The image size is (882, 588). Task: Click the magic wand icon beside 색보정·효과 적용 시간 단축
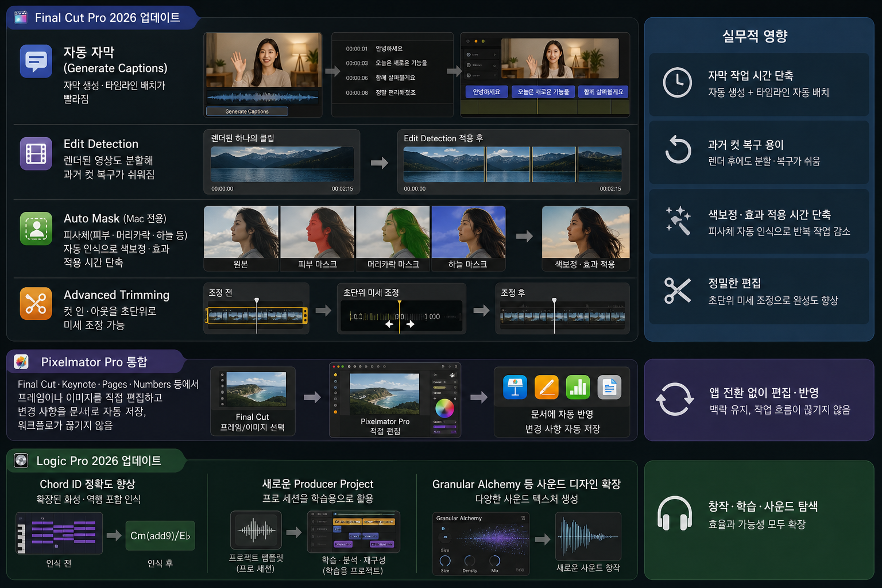pos(678,220)
